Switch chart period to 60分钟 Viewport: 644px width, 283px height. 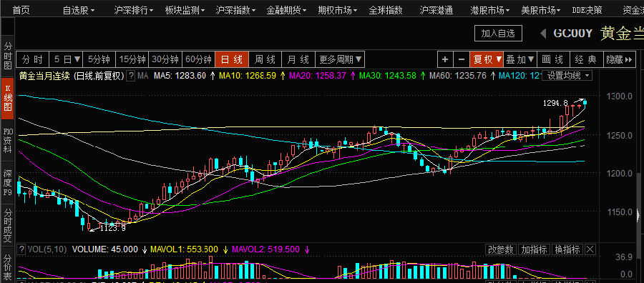coord(198,59)
